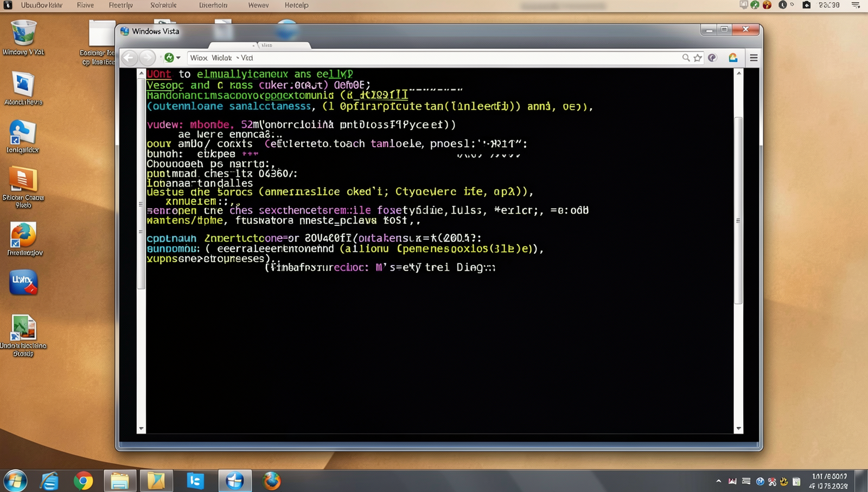
Task: Open the File Explorer folder taskbar icon
Action: click(x=119, y=481)
